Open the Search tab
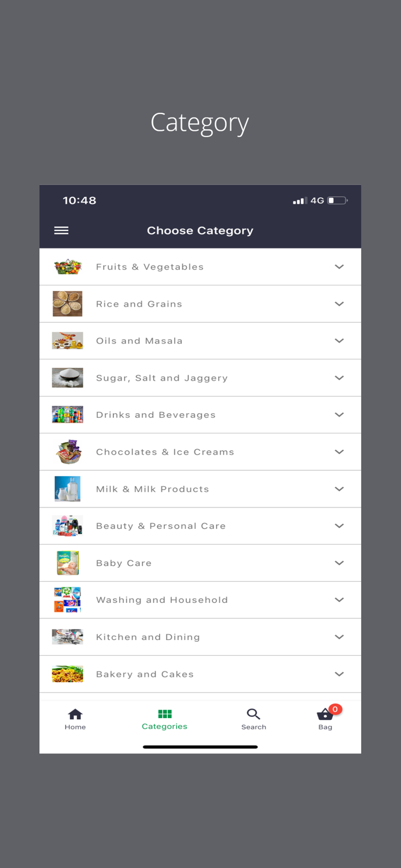 point(253,719)
